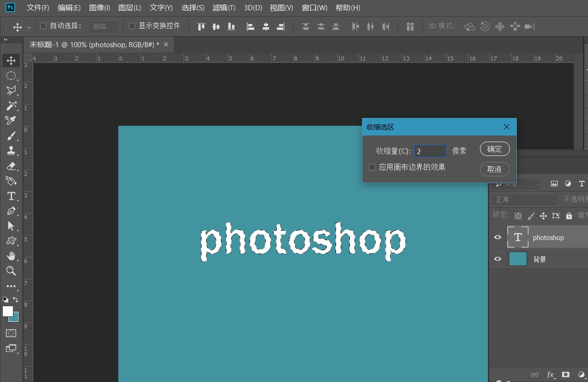Close the 未标题-1 document tab
The width and height of the screenshot is (588, 382).
tap(166, 44)
